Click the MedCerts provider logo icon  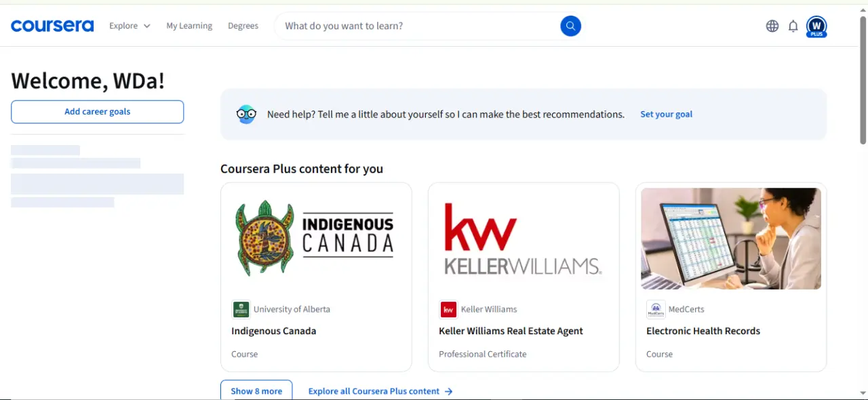tap(656, 309)
